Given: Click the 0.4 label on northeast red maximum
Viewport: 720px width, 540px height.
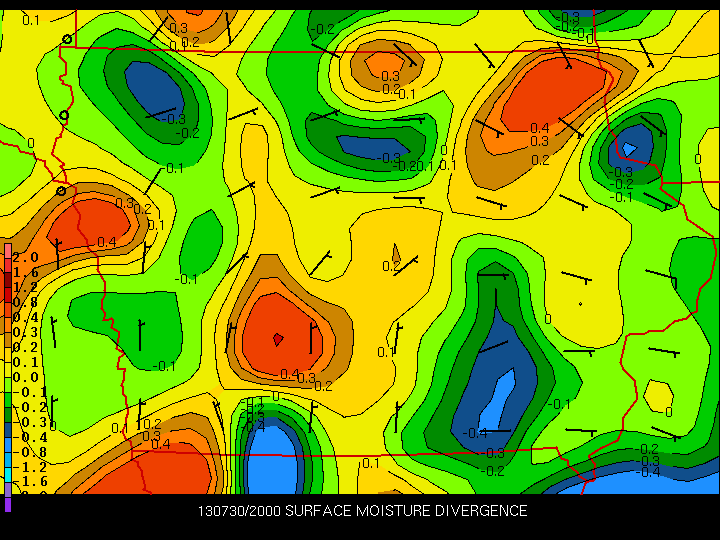Looking at the screenshot, I should click(x=539, y=127).
